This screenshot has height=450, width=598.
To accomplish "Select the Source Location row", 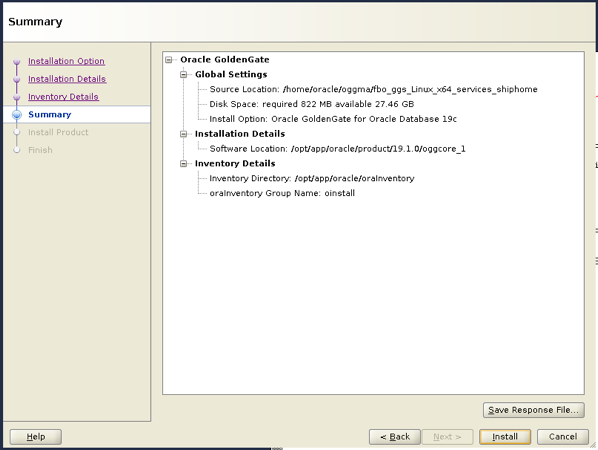I will point(373,89).
